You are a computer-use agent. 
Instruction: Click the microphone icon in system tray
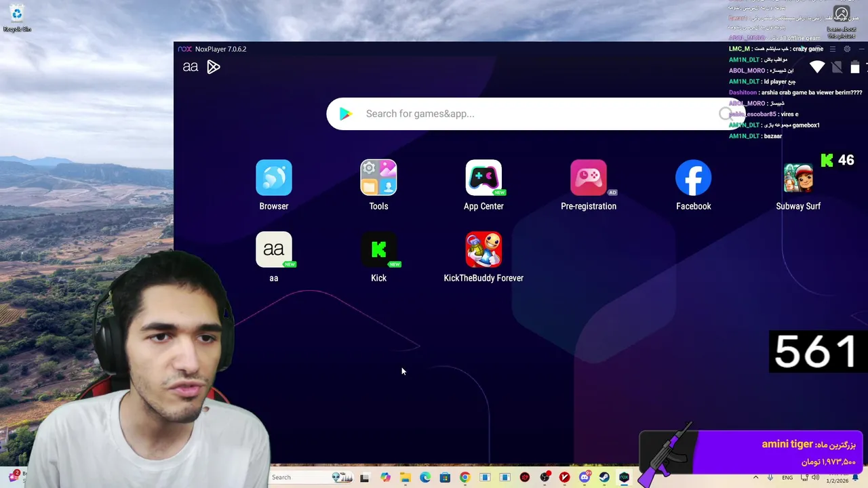[770, 478]
